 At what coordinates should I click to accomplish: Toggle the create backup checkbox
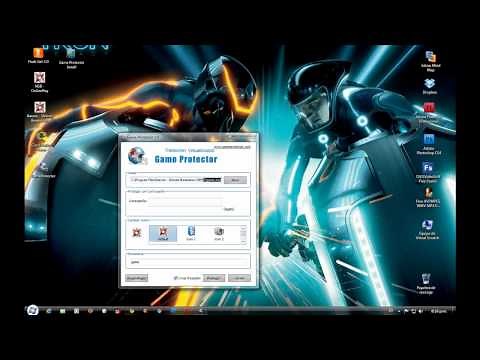tap(176, 278)
